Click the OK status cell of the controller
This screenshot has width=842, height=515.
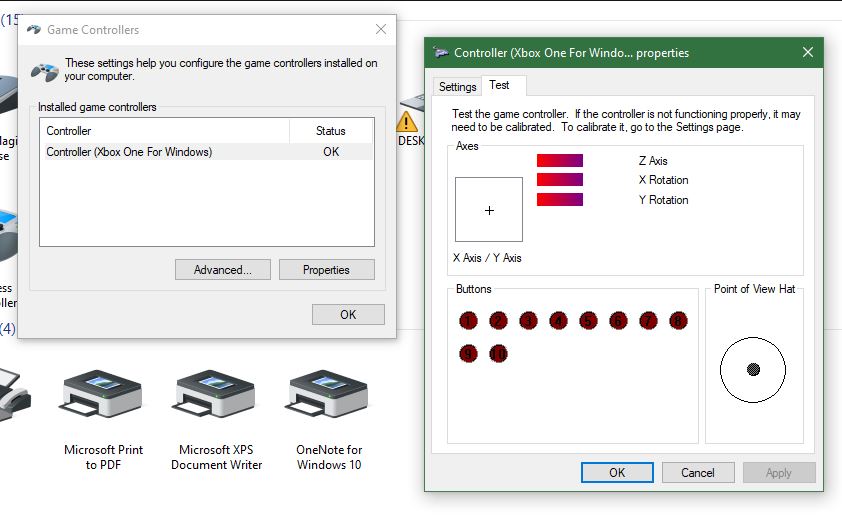(x=331, y=152)
